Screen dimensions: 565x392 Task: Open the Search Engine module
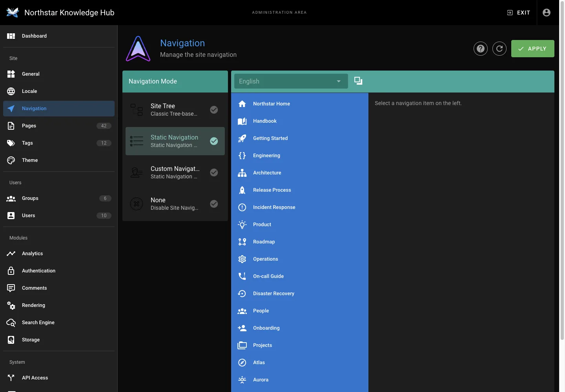click(x=59, y=323)
